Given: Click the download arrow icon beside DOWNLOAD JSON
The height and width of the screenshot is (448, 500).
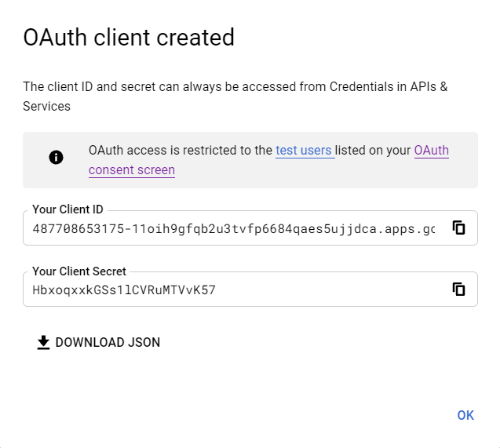Looking at the screenshot, I should (x=44, y=342).
